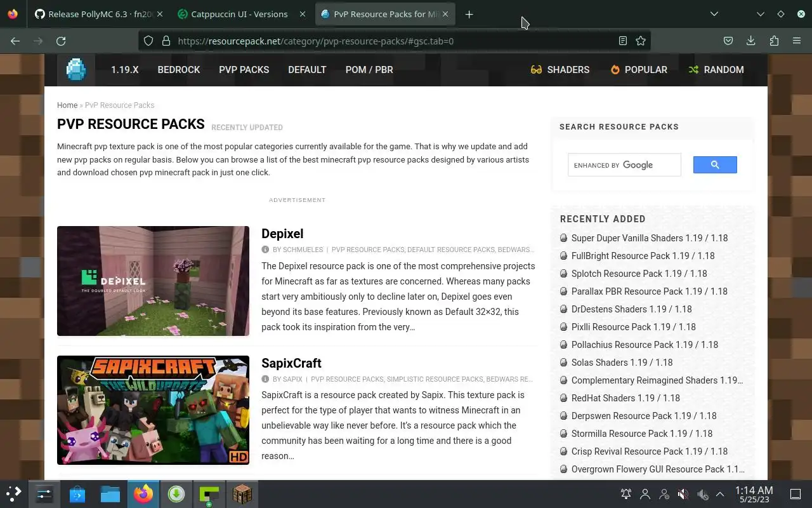Click the site security padlock icon

166,41
